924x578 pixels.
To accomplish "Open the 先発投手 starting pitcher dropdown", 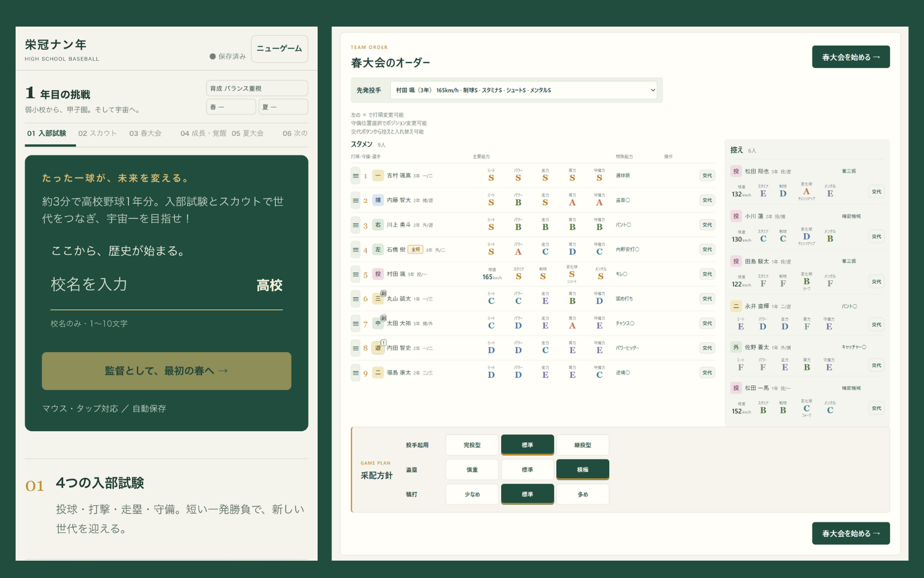I will 524,90.
